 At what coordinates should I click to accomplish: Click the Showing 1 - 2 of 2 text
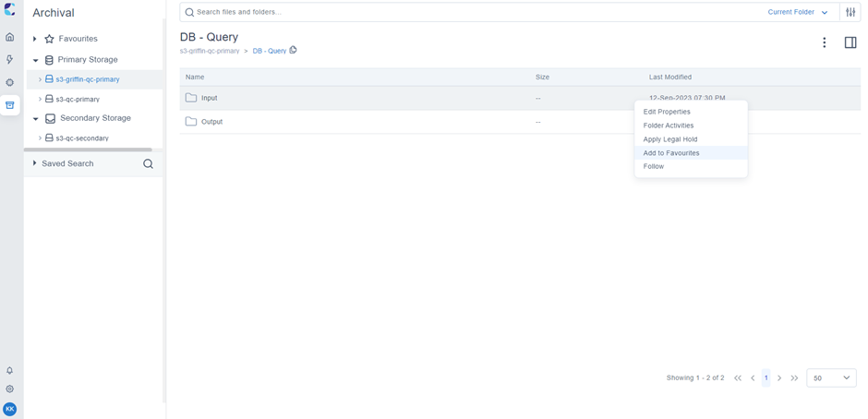tap(695, 378)
